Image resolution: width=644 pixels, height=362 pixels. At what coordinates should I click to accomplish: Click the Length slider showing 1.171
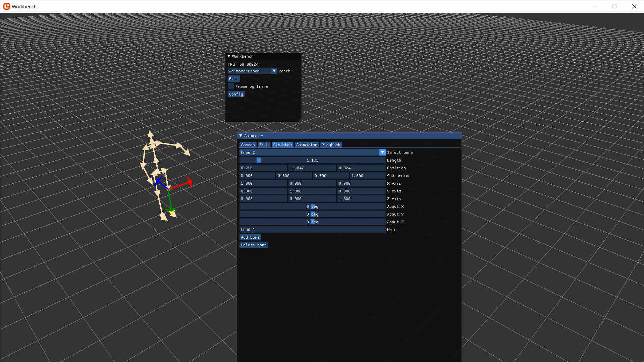[x=312, y=160]
